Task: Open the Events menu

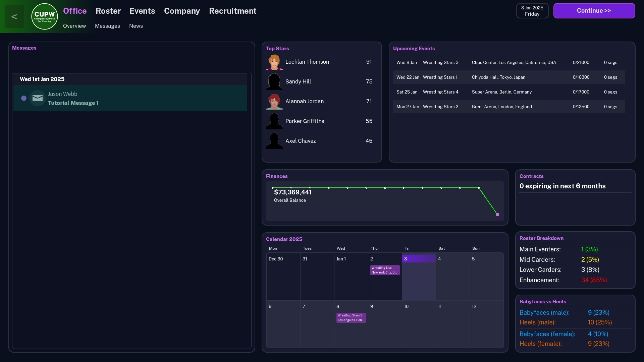Action: pos(142,11)
